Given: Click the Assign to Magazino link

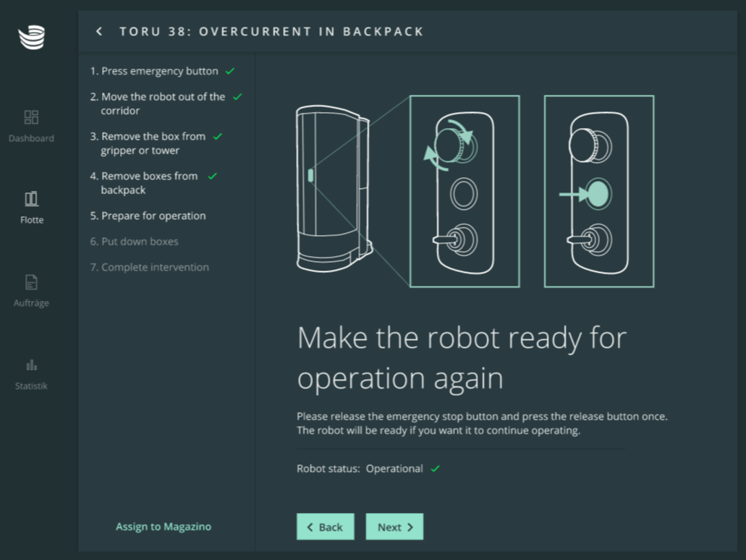Looking at the screenshot, I should click(164, 527).
